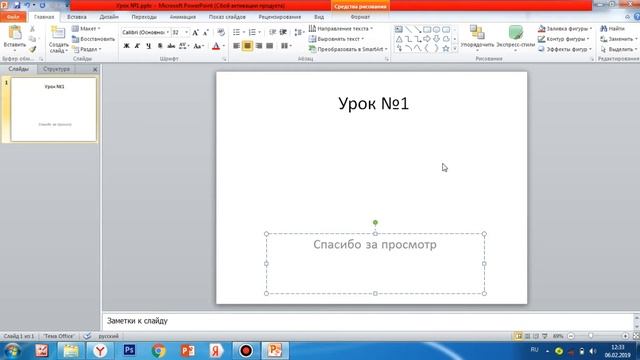Screen dimensions: 640x360
Task: Open Yandex Browser from the taskbar
Action: pos(100,351)
